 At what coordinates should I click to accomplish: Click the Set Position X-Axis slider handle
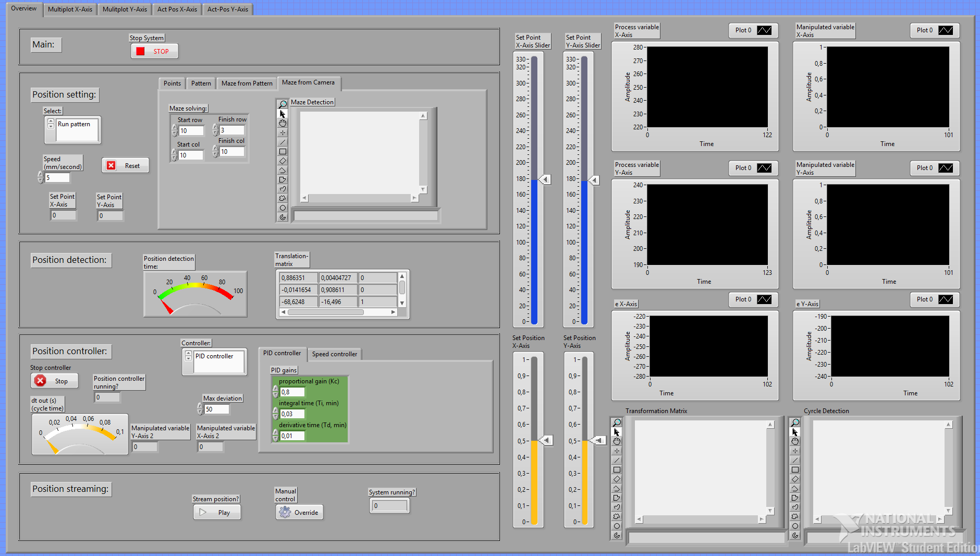[x=545, y=440]
